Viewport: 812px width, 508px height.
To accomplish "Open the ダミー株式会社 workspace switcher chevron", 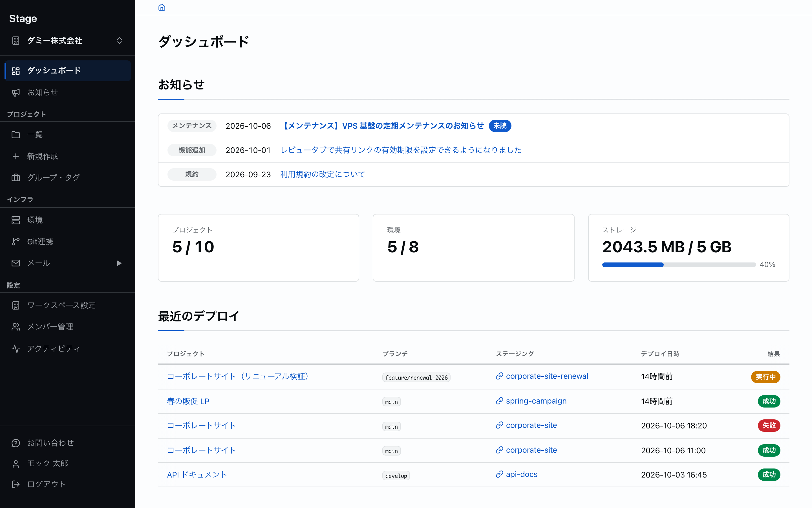I will click(120, 41).
